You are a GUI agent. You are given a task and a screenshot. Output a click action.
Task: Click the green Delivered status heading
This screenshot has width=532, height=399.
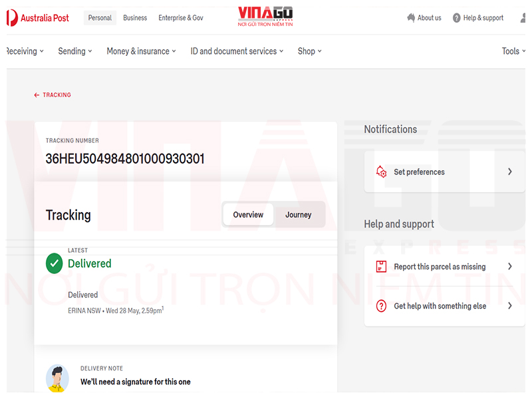coord(90,263)
